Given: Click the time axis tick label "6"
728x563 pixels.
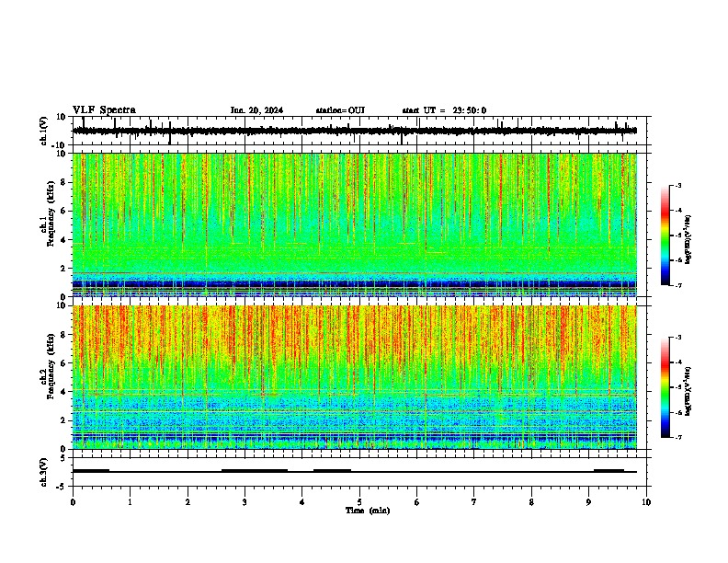Looking at the screenshot, I should point(417,502).
